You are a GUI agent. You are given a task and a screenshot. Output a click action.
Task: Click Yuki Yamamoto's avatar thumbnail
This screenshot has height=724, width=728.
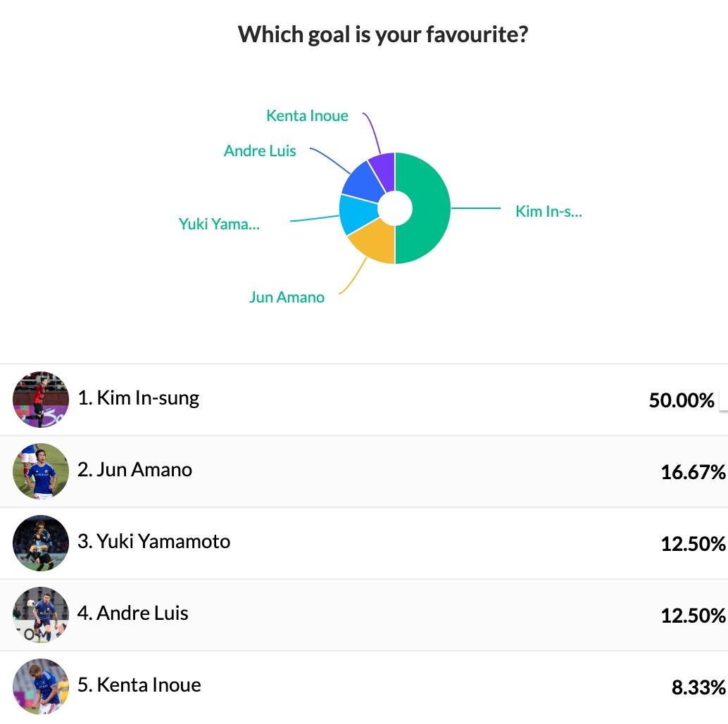tap(41, 543)
